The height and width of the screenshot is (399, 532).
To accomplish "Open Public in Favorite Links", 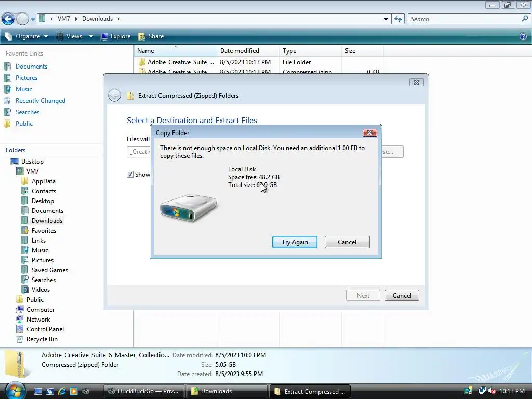I will click(24, 124).
